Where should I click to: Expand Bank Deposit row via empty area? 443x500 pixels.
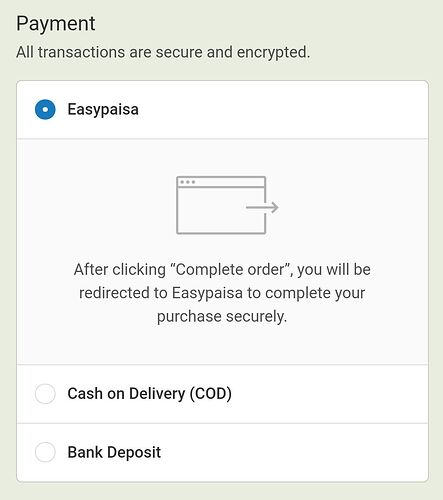point(293,452)
